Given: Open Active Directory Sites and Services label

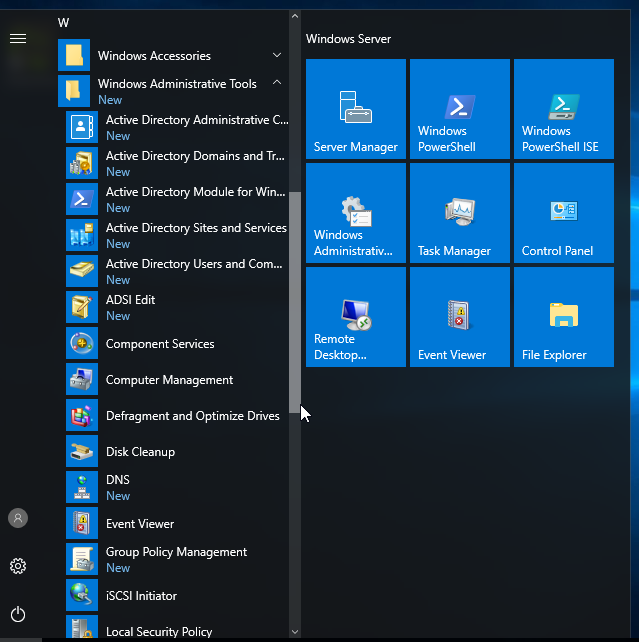Looking at the screenshot, I should pos(196,228).
